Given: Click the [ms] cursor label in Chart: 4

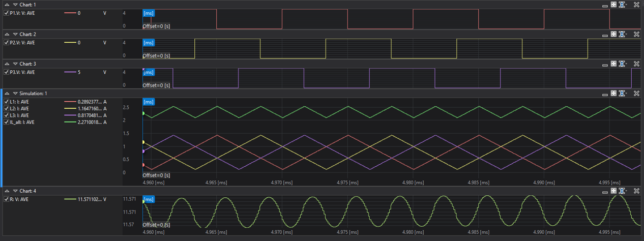Looking at the screenshot, I should tap(149, 200).
